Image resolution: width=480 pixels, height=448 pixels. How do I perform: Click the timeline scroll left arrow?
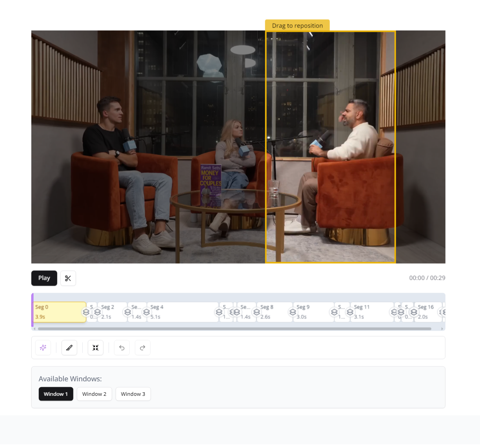click(34, 329)
